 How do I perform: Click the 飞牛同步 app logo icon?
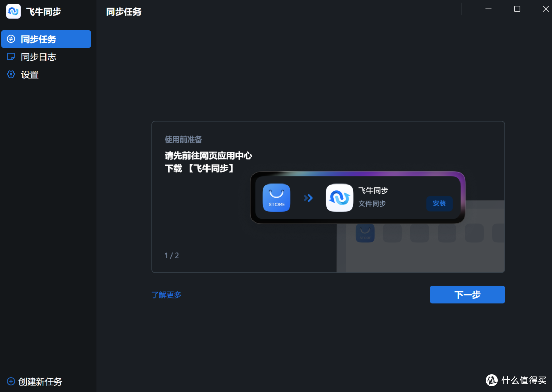[13, 11]
